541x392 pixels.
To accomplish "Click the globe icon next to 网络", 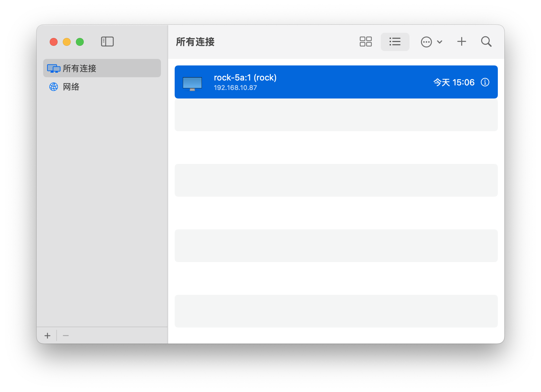I will point(54,87).
